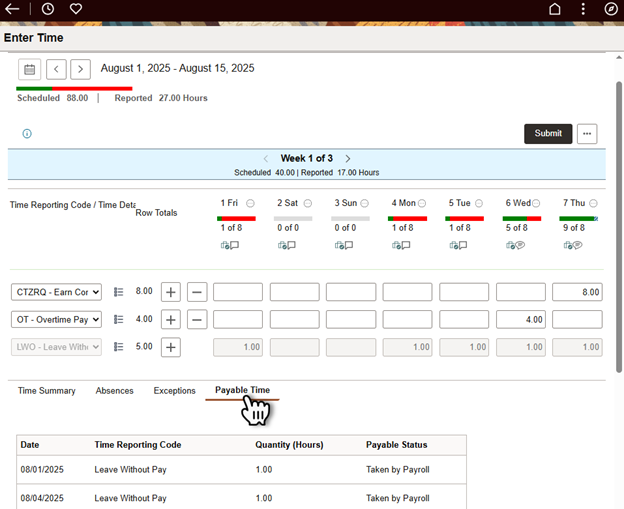
Task: Open absence request icon under 5 Tue
Action: pyautogui.click(x=454, y=245)
